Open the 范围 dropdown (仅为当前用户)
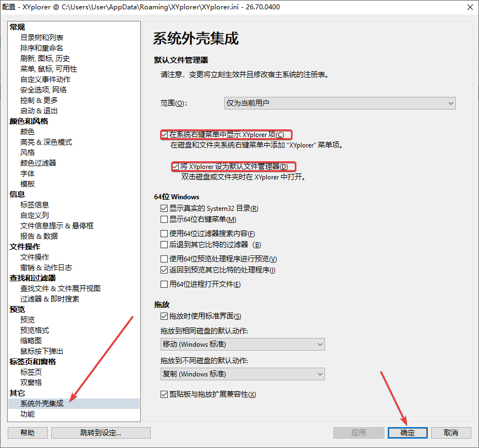 [340, 103]
